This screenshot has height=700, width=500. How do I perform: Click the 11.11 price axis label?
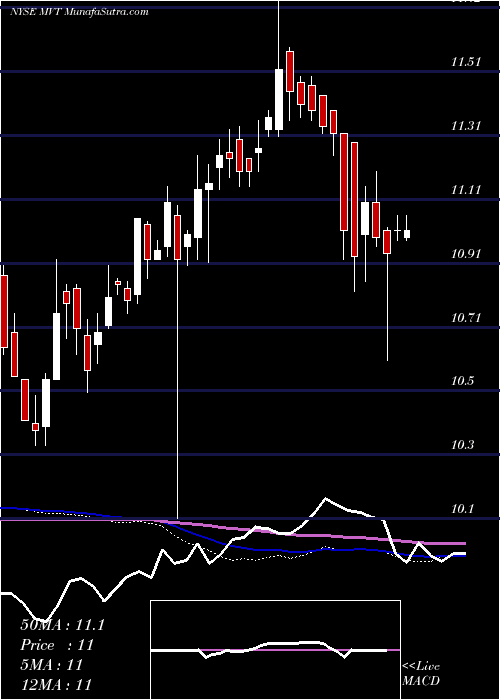click(467, 190)
